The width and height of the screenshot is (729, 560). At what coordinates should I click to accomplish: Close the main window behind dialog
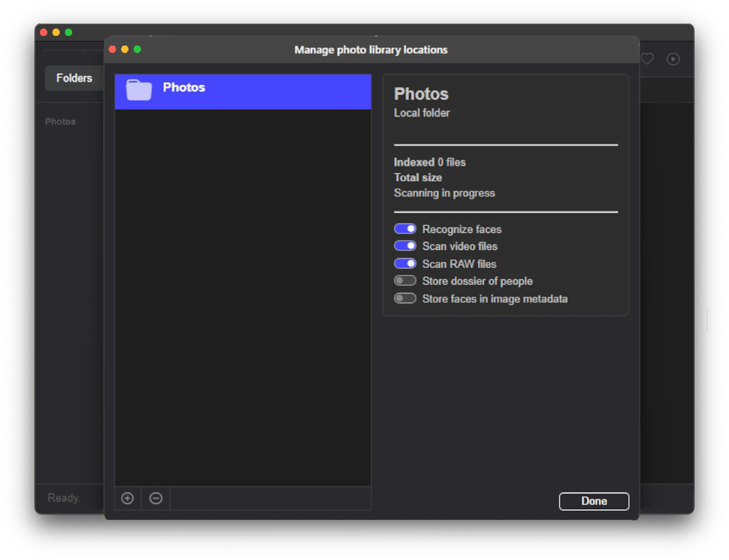[44, 32]
